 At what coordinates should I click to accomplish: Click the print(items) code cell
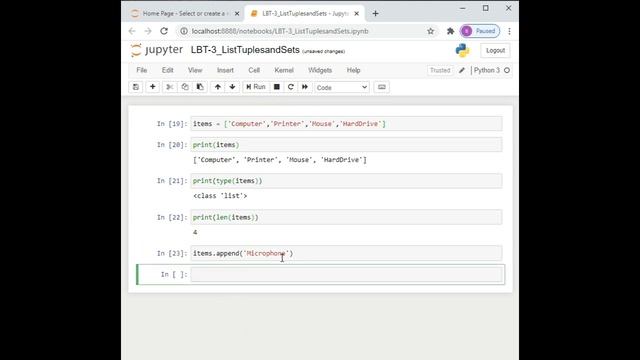(x=346, y=144)
